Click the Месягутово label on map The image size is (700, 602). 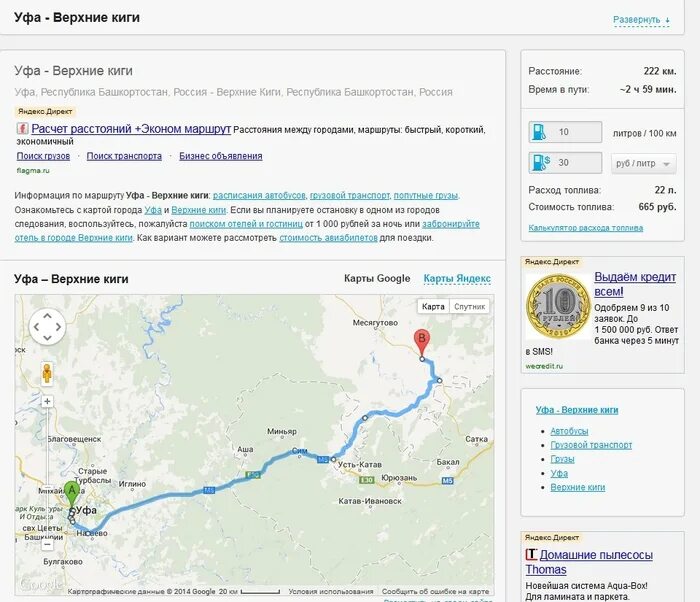[375, 322]
